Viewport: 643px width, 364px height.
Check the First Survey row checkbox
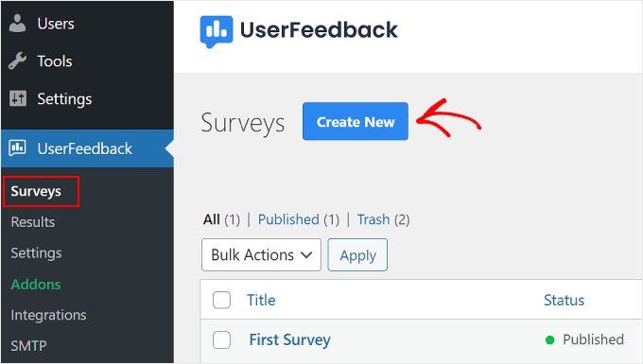pos(221,339)
